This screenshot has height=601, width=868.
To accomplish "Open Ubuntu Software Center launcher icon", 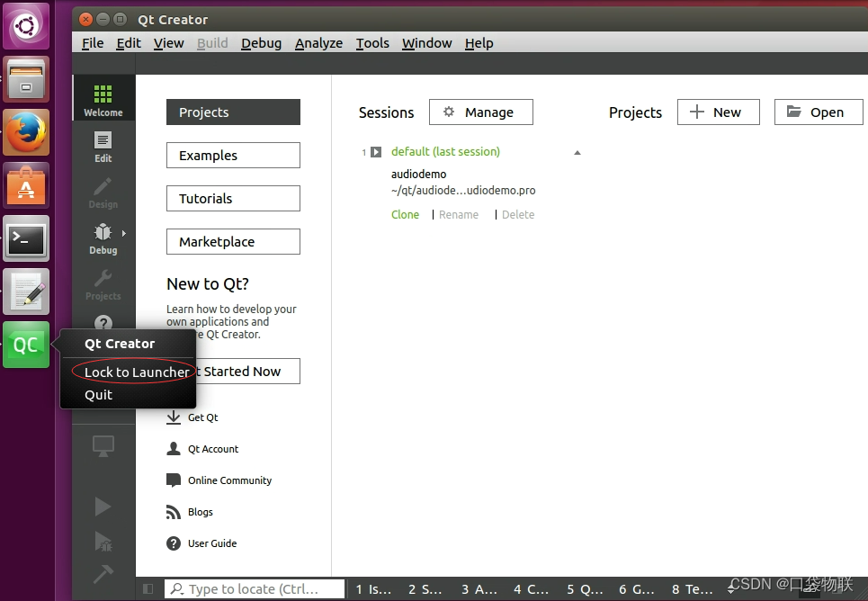I will [26, 185].
